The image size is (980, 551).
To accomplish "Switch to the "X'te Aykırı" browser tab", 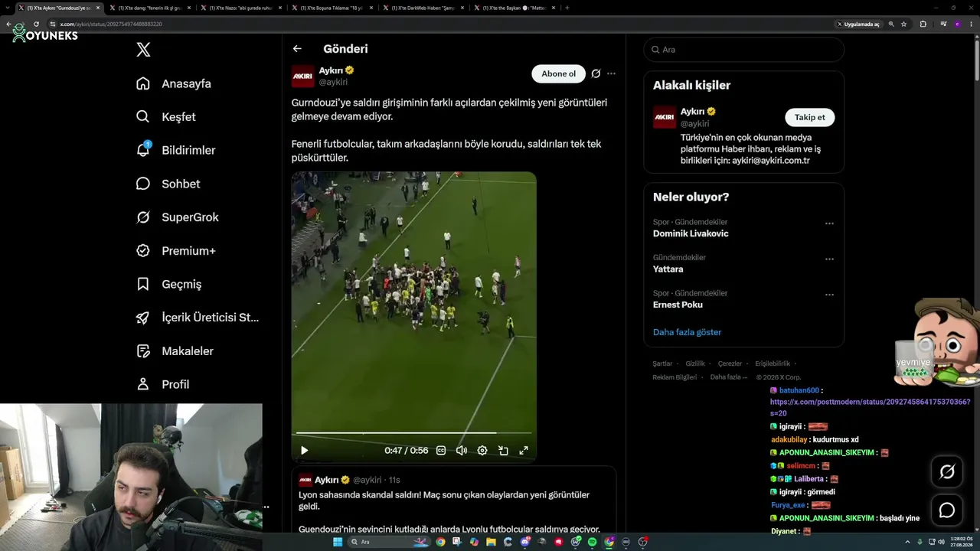I will coord(60,8).
